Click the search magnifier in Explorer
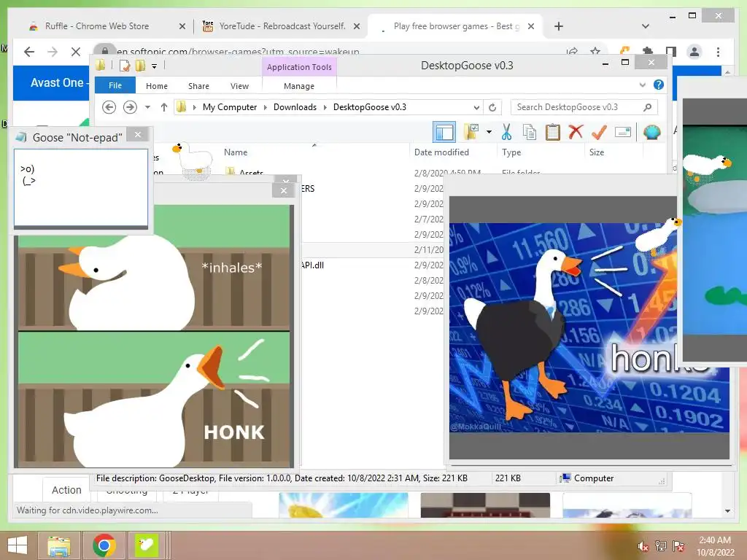 648,107
